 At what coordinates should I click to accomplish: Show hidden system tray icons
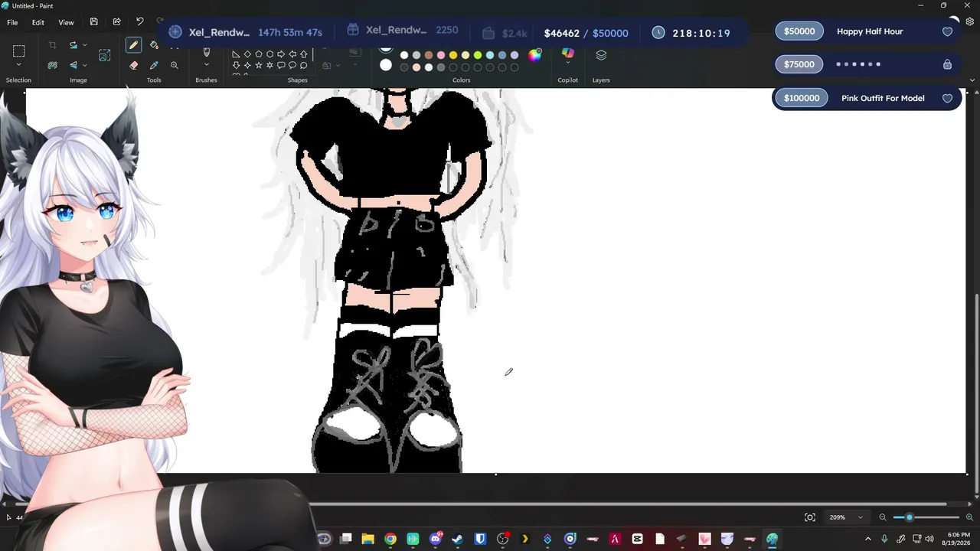(867, 539)
